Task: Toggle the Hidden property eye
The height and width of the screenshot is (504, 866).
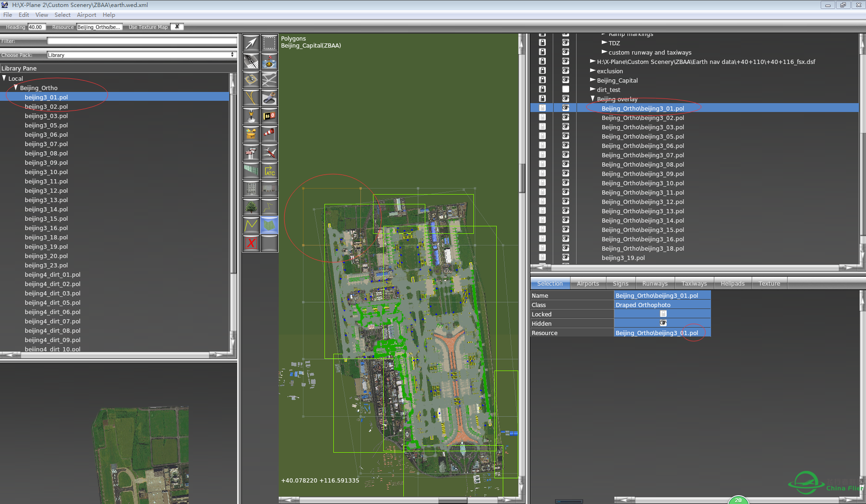Action: coord(663,323)
